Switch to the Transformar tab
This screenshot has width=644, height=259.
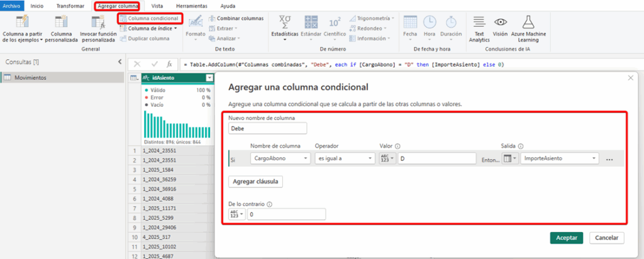[70, 5]
